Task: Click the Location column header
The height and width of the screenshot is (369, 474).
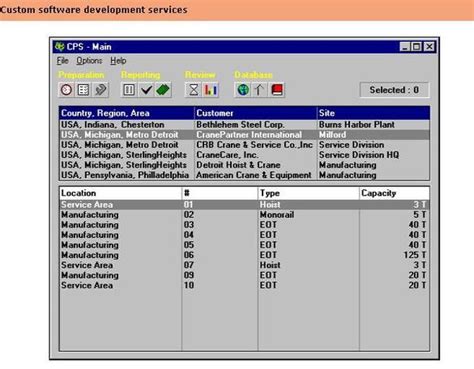Action: pyautogui.click(x=121, y=193)
